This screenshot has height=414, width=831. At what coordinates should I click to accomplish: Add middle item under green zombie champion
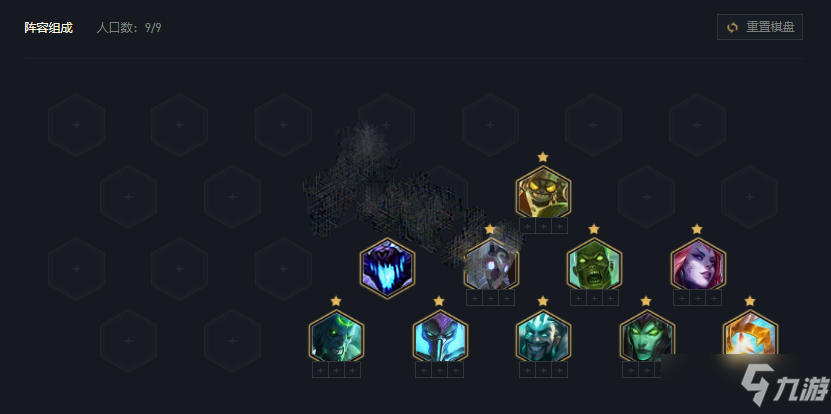pyautogui.click(x=594, y=298)
